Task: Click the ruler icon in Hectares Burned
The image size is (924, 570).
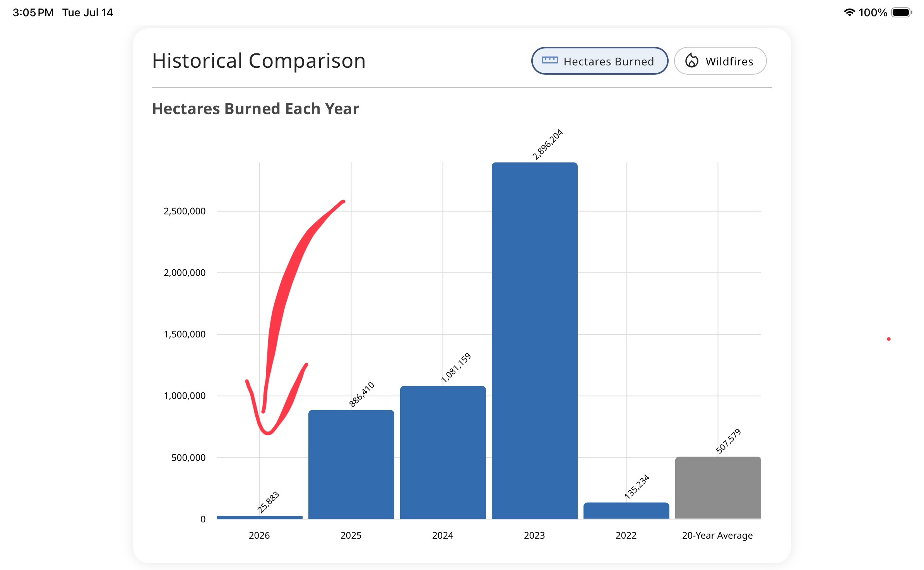Action: (549, 60)
